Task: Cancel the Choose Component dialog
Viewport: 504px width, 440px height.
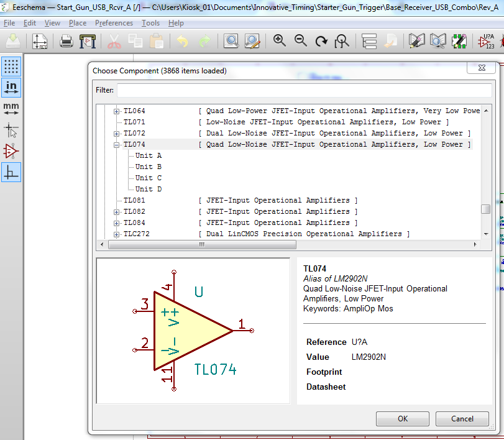Action: point(462,418)
